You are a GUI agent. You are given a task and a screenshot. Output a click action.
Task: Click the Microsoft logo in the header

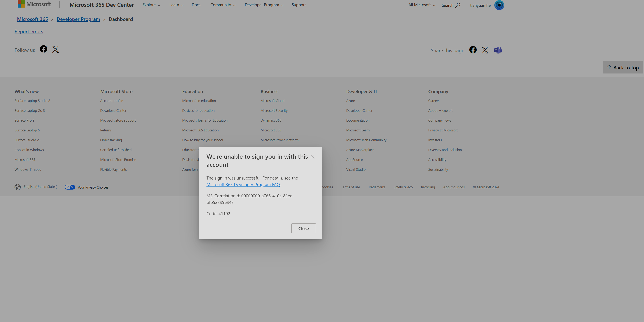coord(34,4)
